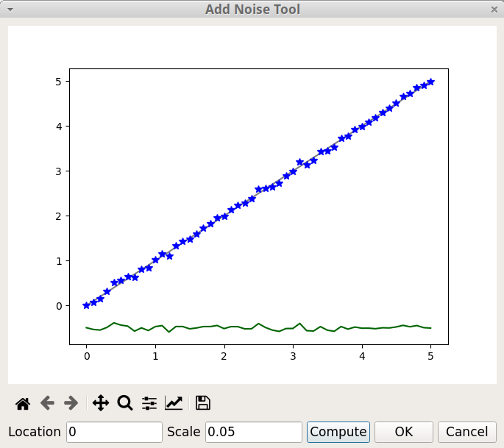Image resolution: width=504 pixels, height=448 pixels.
Task: Go back to the previous plot view
Action: point(47,402)
